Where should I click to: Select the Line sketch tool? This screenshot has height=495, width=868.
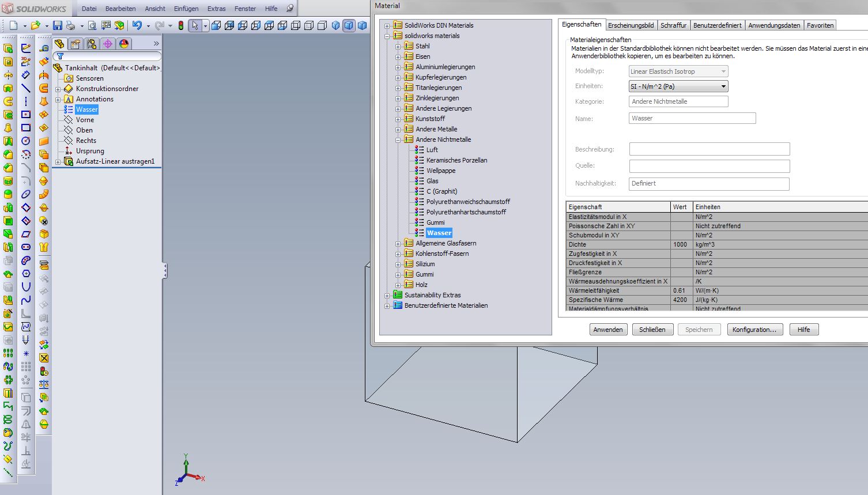[26, 88]
